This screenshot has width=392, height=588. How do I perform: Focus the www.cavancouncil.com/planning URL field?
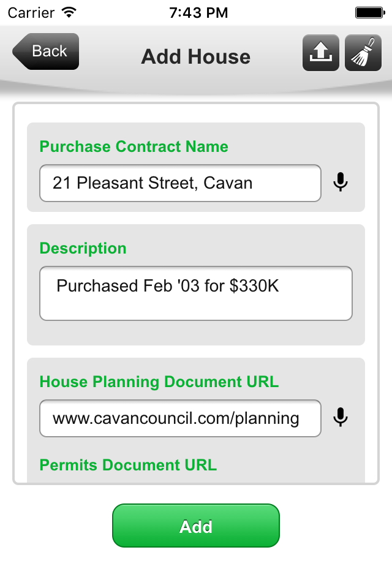[180, 418]
